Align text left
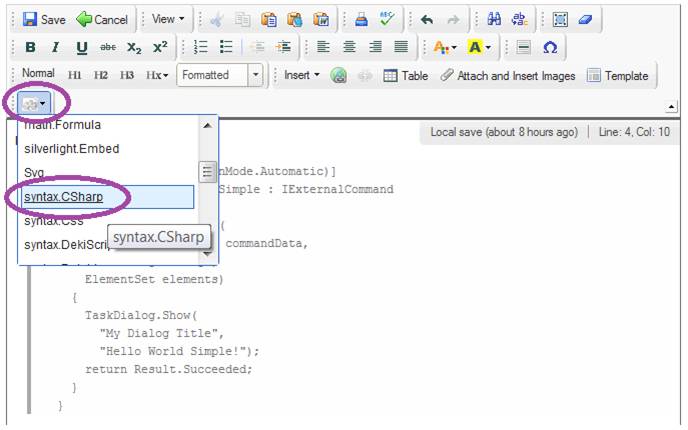Image resolution: width=688 pixels, height=430 pixels. pos(323,47)
